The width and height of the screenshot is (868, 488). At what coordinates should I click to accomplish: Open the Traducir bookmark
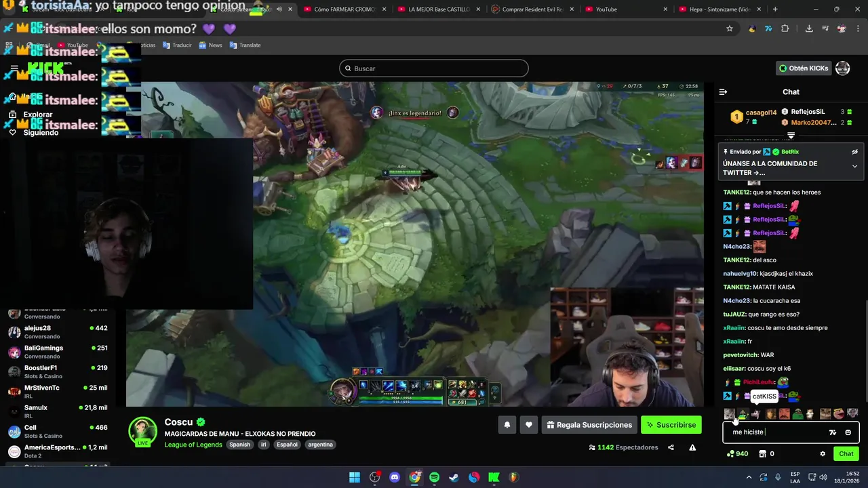point(177,45)
